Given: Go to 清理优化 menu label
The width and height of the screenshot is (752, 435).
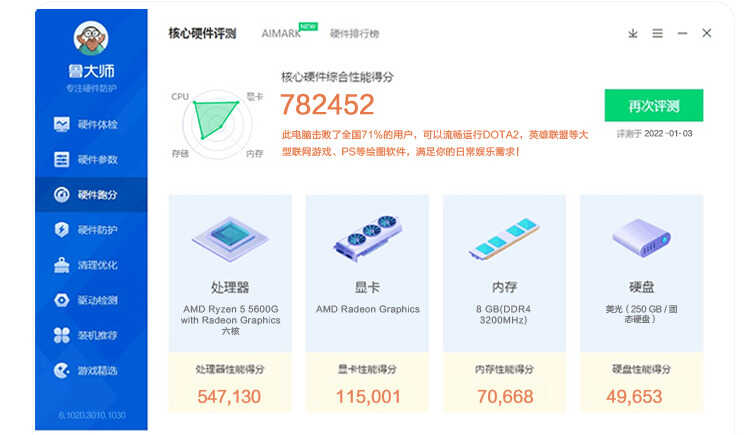Looking at the screenshot, I should [98, 265].
